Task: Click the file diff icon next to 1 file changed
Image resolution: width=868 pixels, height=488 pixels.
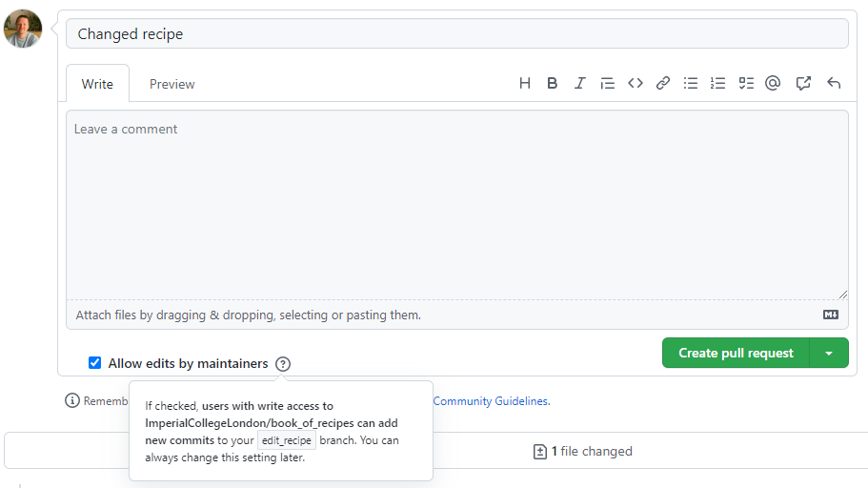Action: [539, 452]
